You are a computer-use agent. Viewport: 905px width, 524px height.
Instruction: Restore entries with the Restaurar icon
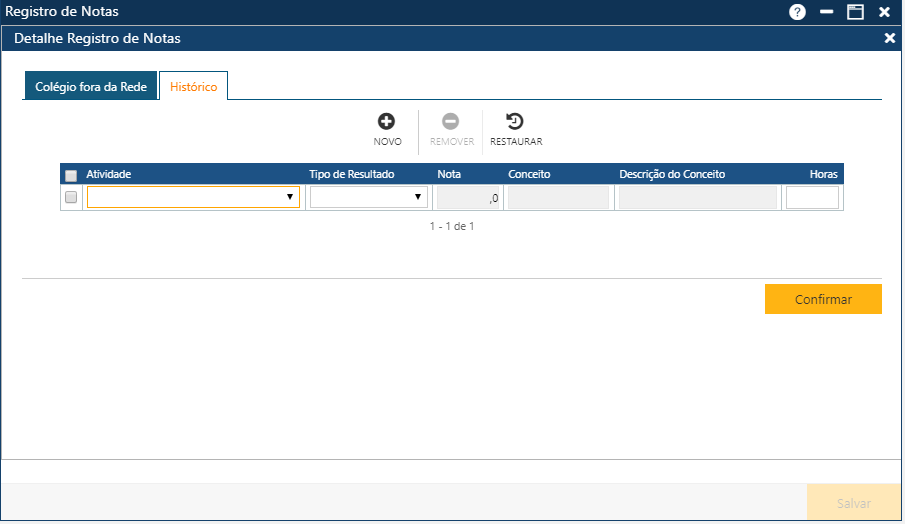515,122
